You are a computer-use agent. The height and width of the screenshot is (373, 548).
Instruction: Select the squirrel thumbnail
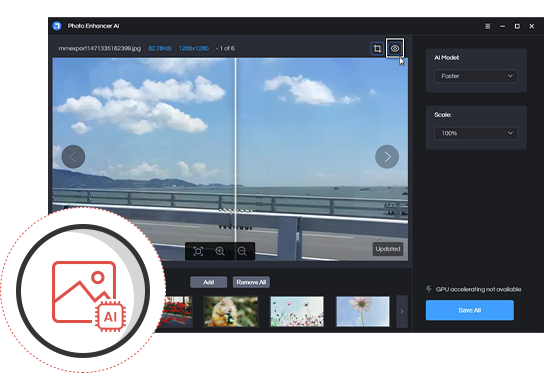click(231, 311)
